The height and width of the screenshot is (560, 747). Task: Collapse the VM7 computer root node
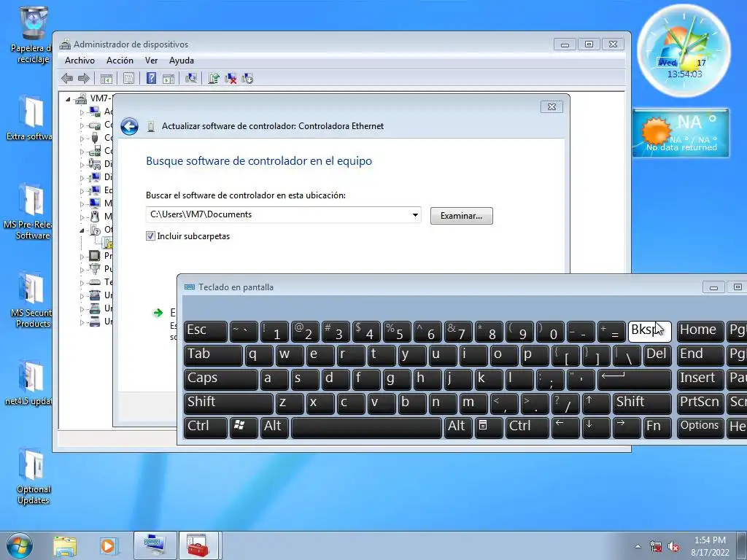click(x=68, y=99)
